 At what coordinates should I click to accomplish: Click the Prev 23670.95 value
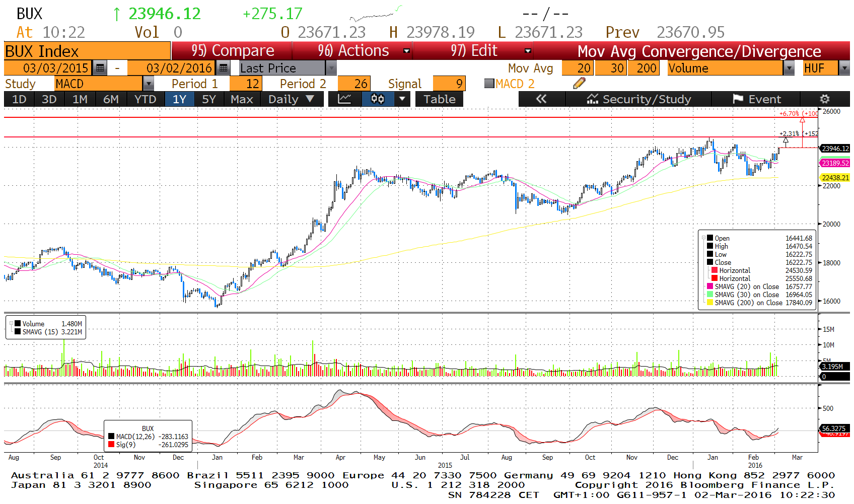point(665,32)
